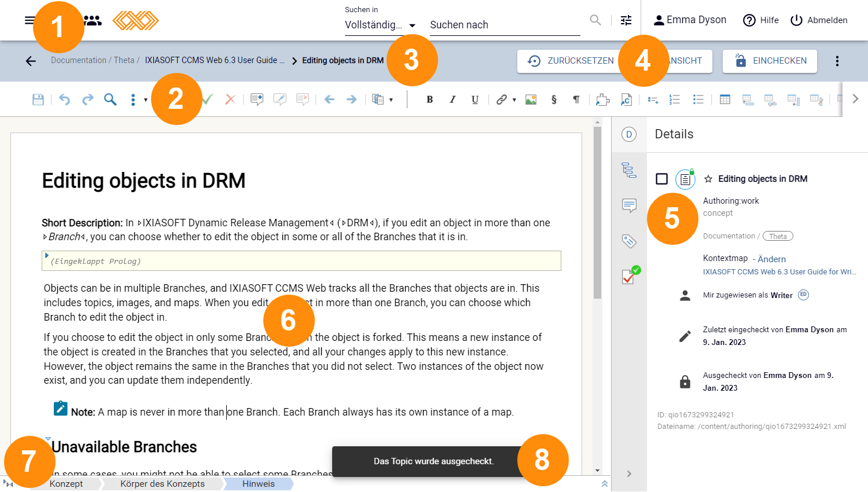Image resolution: width=868 pixels, height=492 pixels.
Task: Open the Details panel D icon
Action: [629, 134]
